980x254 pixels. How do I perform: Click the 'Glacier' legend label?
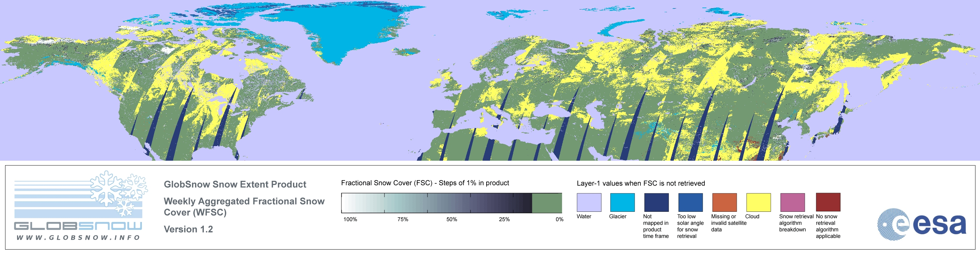(x=618, y=216)
